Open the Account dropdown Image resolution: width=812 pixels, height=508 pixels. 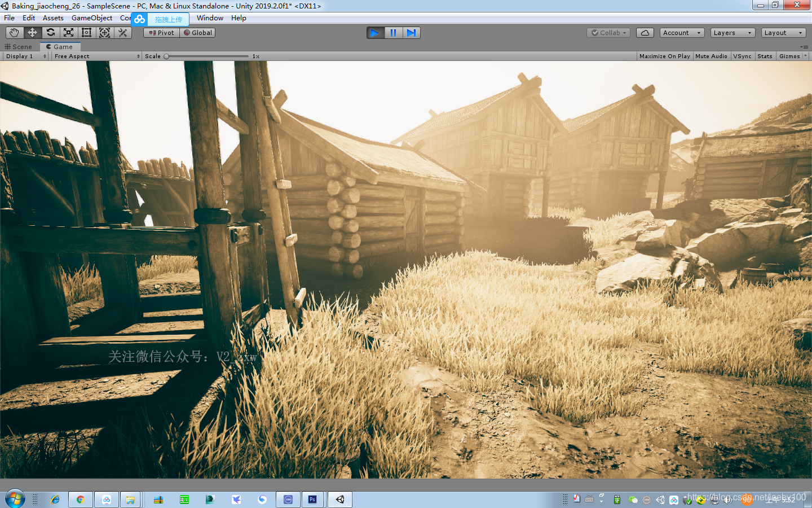[682, 33]
